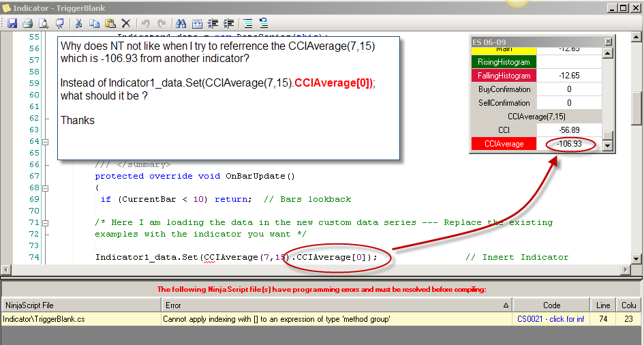
Task: Click the 'Cannot apply indexing' error message
Action: pos(277,318)
